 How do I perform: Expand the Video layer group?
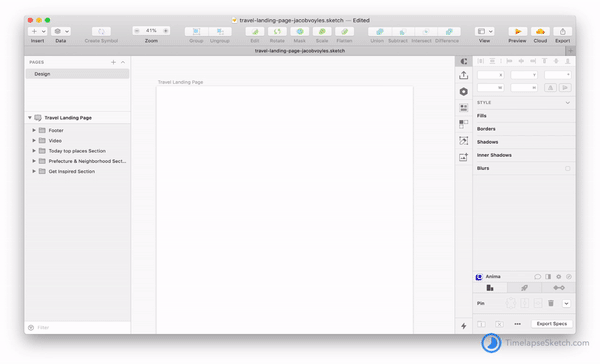[x=34, y=141]
